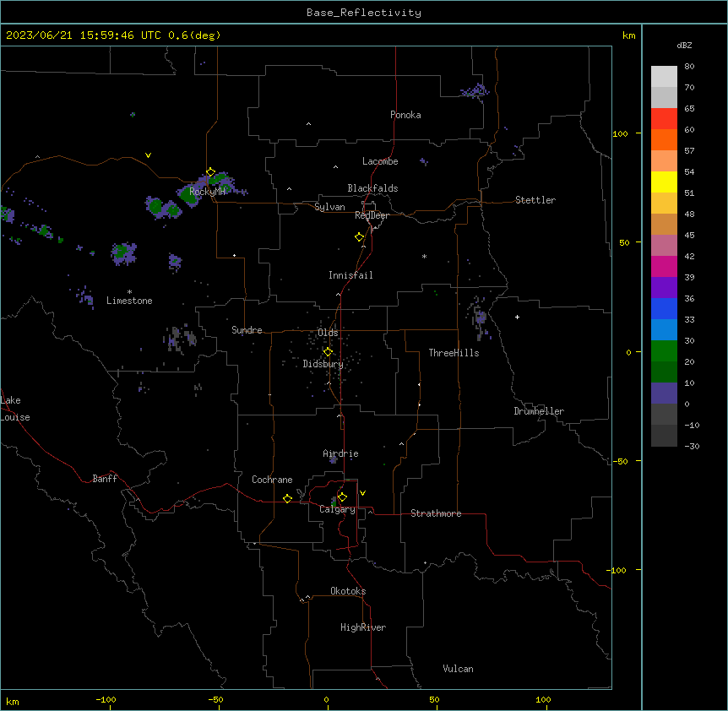The width and height of the screenshot is (728, 711).
Task: Click the Stettler city label
Action: (535, 200)
